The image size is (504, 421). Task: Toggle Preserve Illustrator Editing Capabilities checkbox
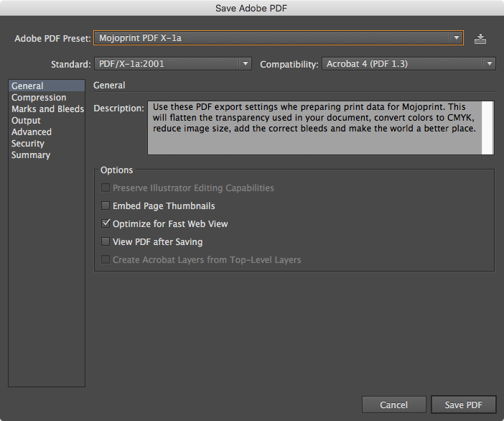point(106,188)
